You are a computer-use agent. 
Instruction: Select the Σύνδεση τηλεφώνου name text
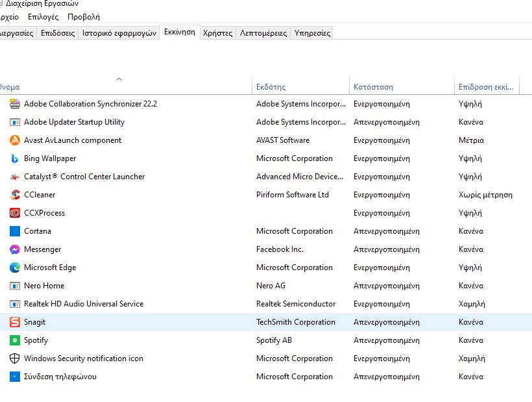60,377
